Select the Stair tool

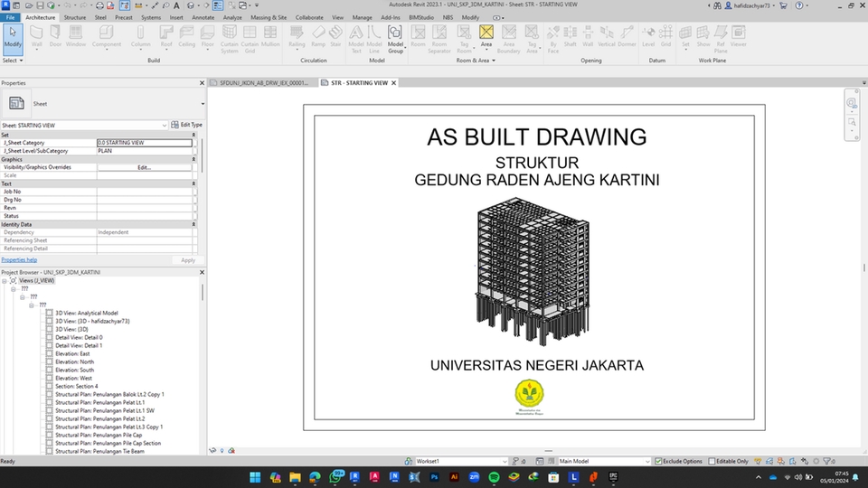point(335,37)
